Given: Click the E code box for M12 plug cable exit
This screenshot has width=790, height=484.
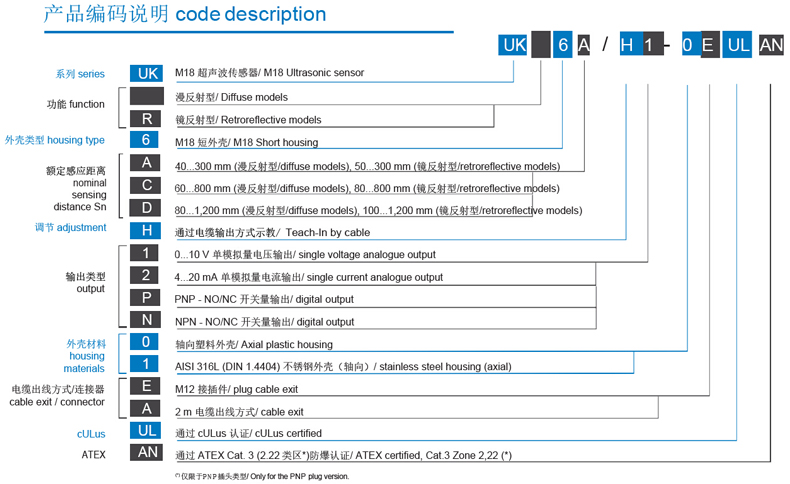Looking at the screenshot, I should pos(146,387).
